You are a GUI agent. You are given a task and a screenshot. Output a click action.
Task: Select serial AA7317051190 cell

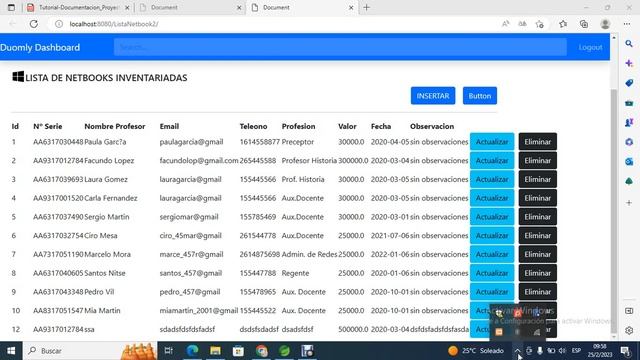[x=58, y=254]
